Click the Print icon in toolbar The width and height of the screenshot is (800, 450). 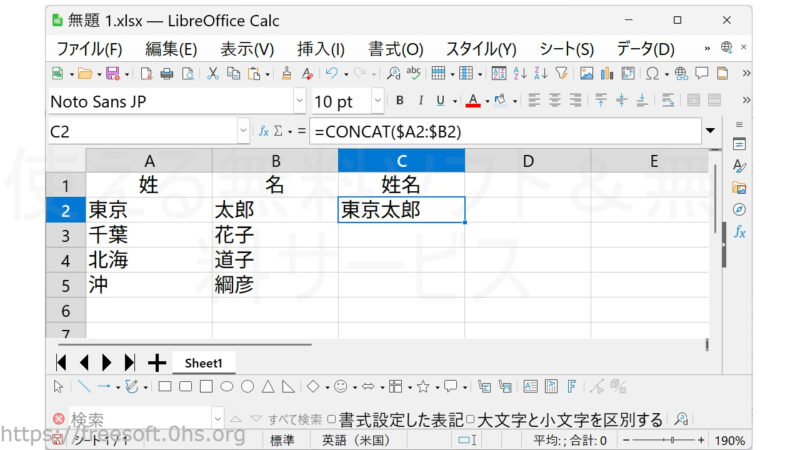(x=167, y=73)
